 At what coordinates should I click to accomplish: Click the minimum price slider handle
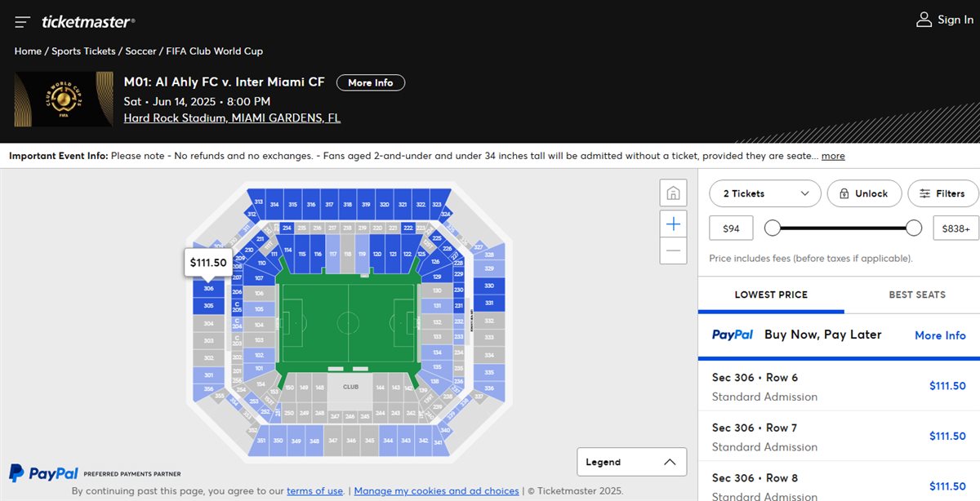(773, 228)
